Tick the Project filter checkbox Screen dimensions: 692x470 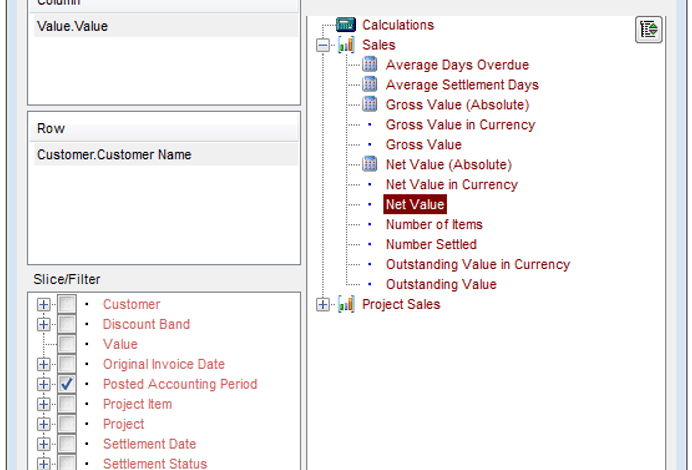(x=67, y=423)
